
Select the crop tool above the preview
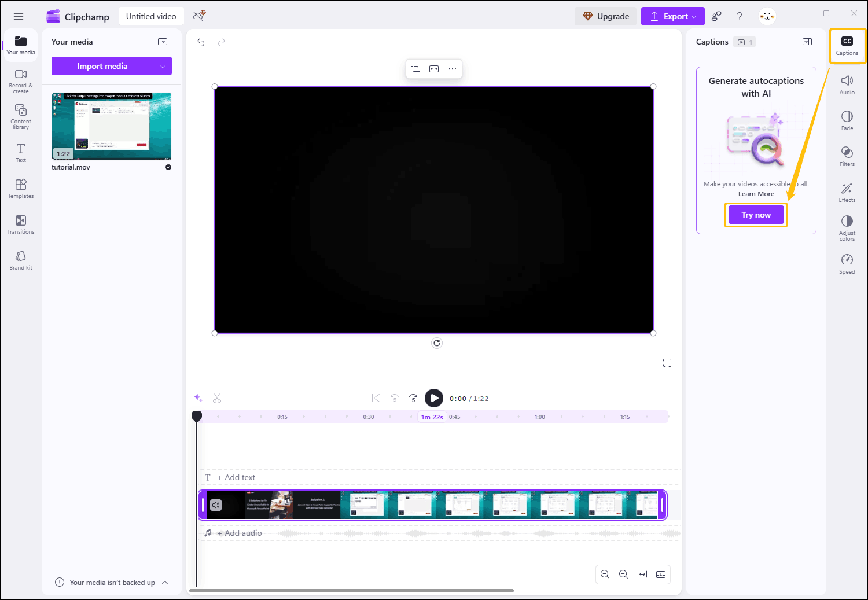pyautogui.click(x=415, y=68)
